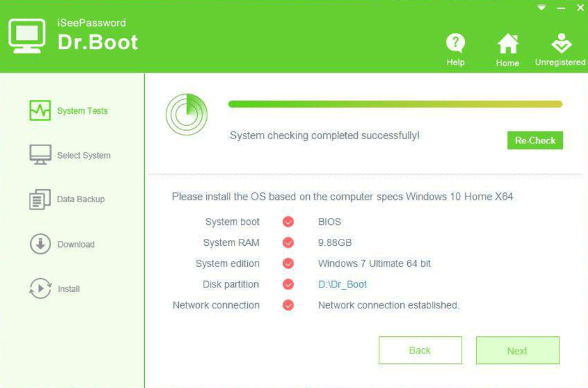Click 'Network connection established.' status text
The height and width of the screenshot is (388, 588).
(388, 305)
